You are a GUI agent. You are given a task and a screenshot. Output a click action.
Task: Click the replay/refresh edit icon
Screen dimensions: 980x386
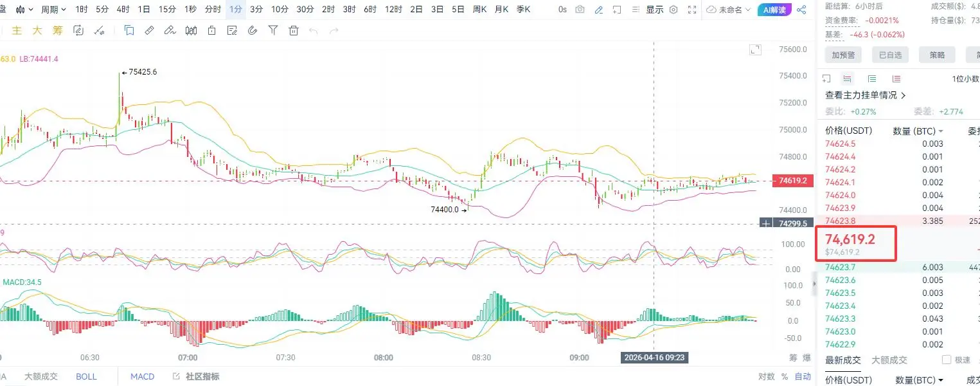pos(78,30)
